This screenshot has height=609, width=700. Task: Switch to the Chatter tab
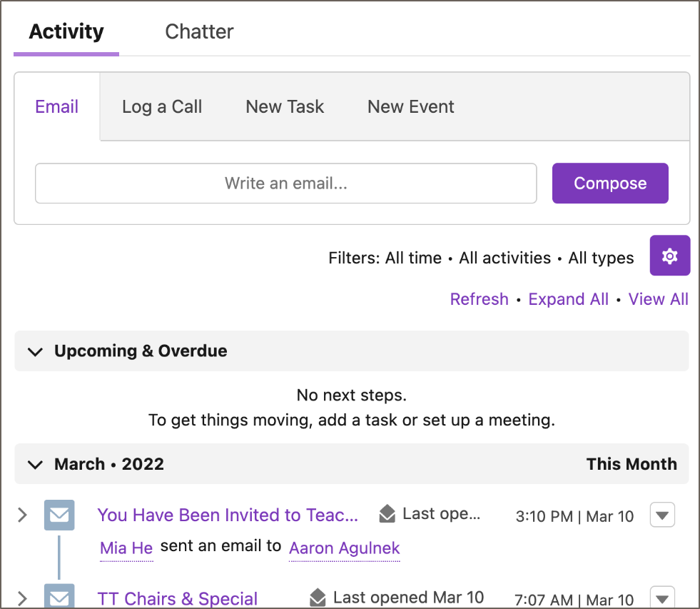tap(199, 31)
